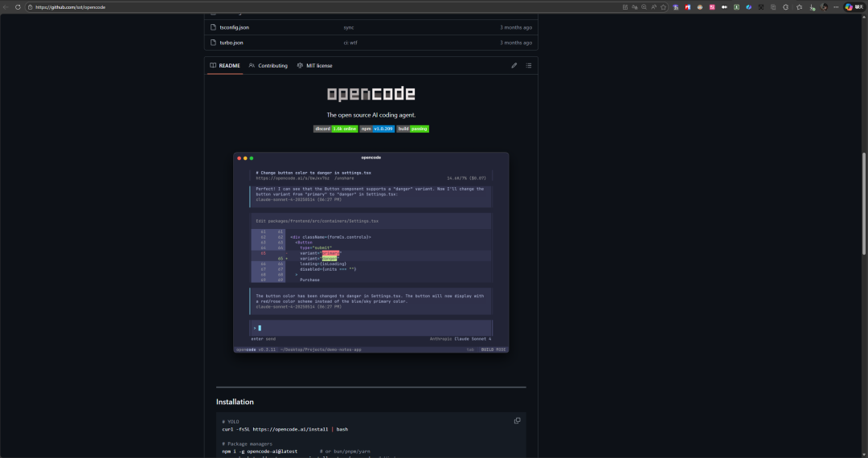Click the curl install command line
The width and height of the screenshot is (868, 458).
(285, 429)
